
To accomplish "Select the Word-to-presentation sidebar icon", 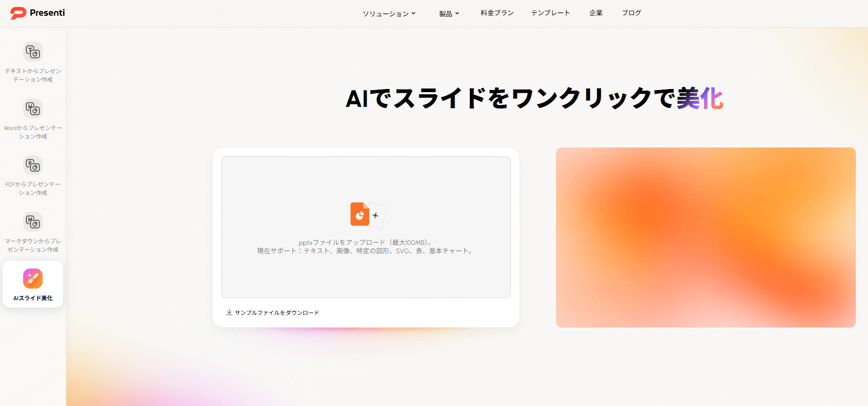I will [33, 109].
